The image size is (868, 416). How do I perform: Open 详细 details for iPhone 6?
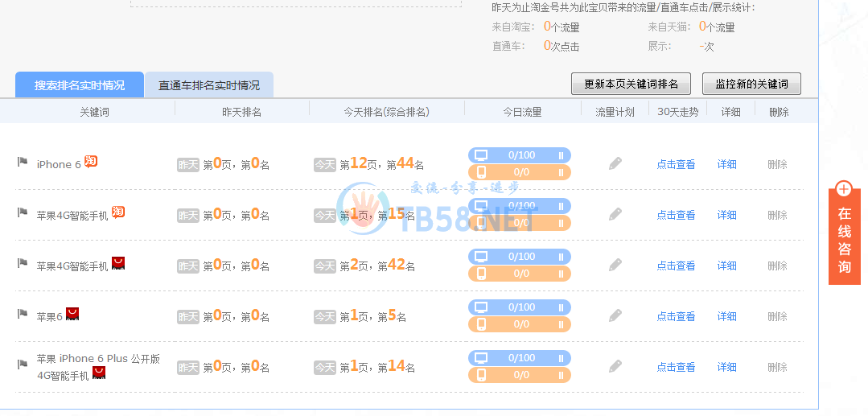727,164
